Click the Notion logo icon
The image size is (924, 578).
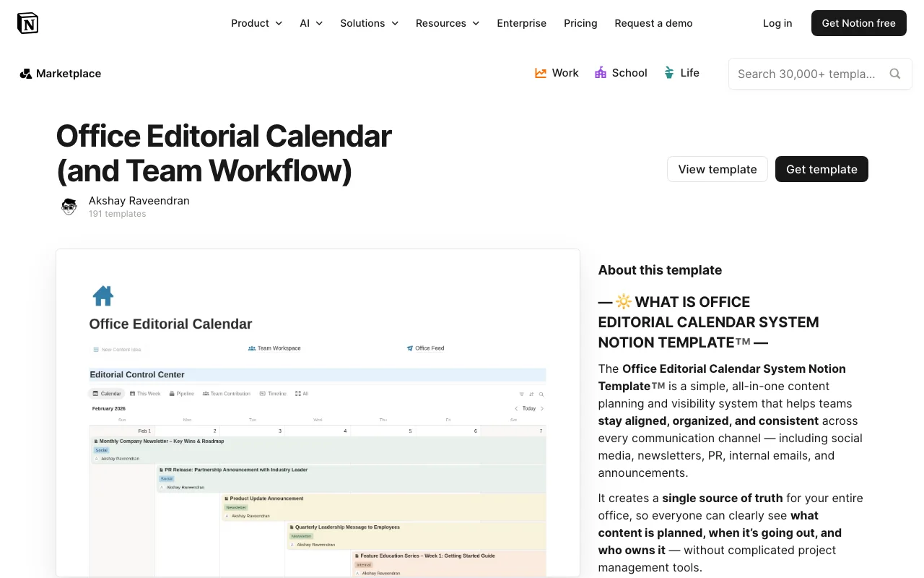pyautogui.click(x=27, y=23)
